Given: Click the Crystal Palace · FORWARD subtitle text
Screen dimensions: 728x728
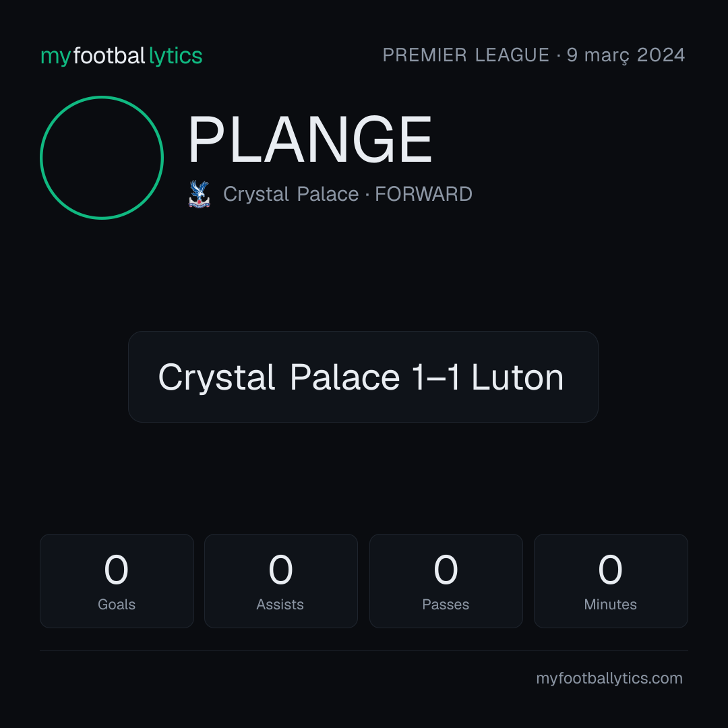Looking at the screenshot, I should click(x=347, y=194).
